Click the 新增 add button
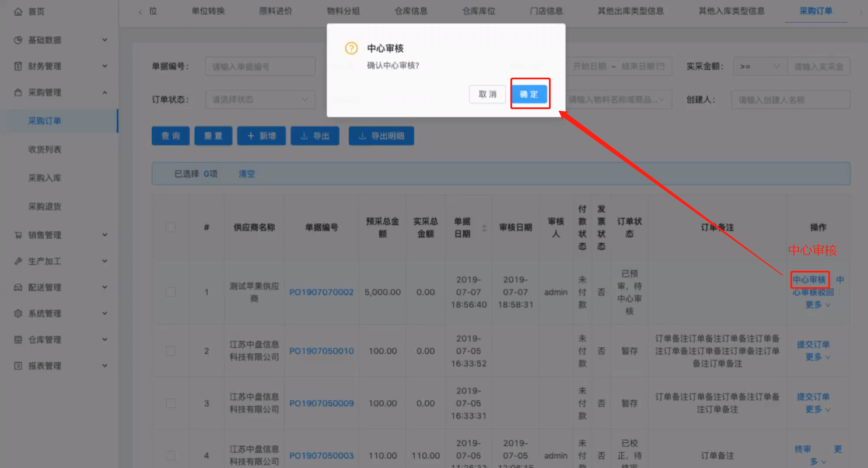Image resolution: width=868 pixels, height=468 pixels. pos(261,136)
